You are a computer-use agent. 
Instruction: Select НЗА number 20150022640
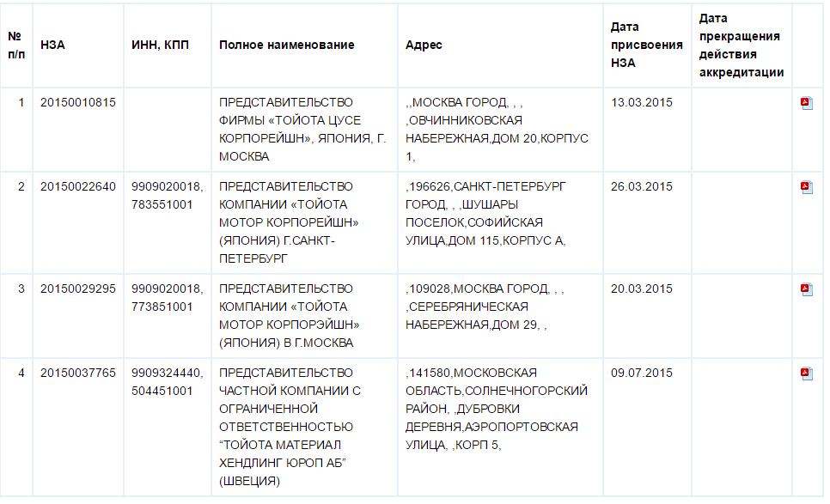(x=78, y=186)
